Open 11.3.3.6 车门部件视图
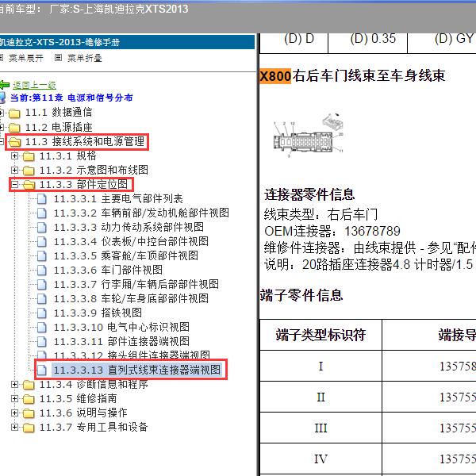The image size is (476, 476). click(x=108, y=270)
